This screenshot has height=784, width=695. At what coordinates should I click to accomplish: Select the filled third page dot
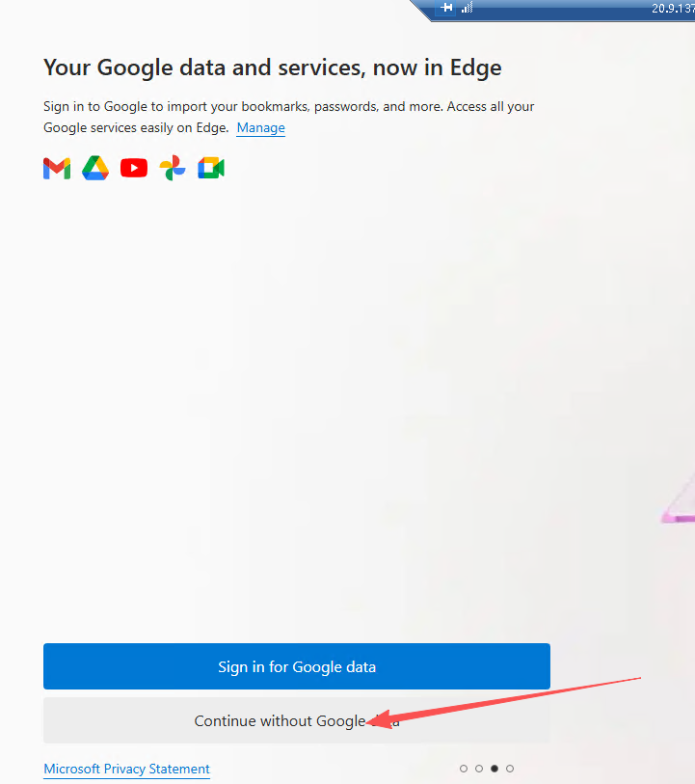click(495, 769)
